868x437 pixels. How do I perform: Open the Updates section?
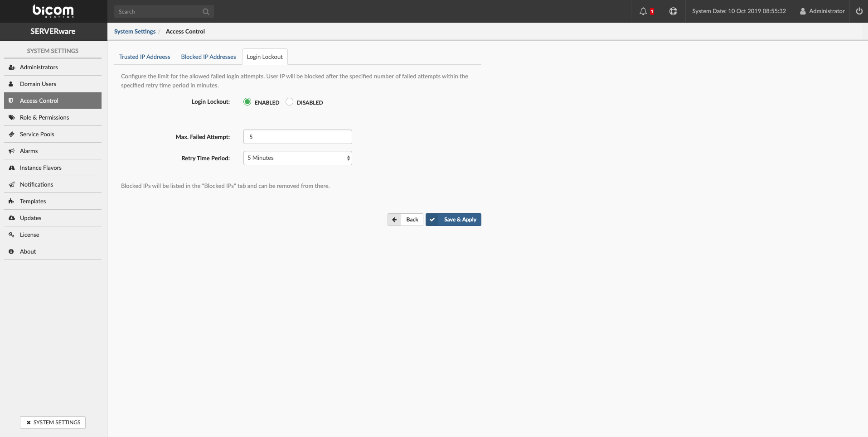(x=30, y=218)
